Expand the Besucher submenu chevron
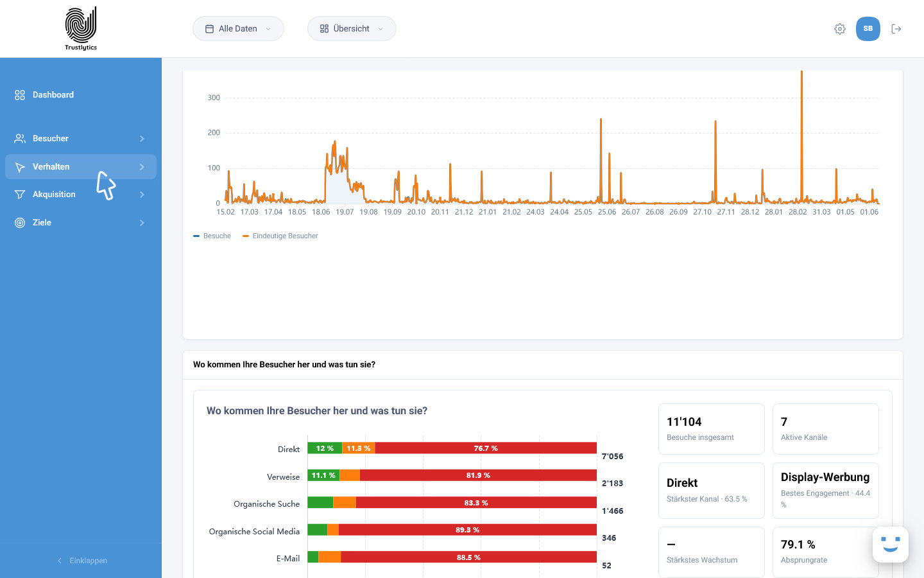 142,139
